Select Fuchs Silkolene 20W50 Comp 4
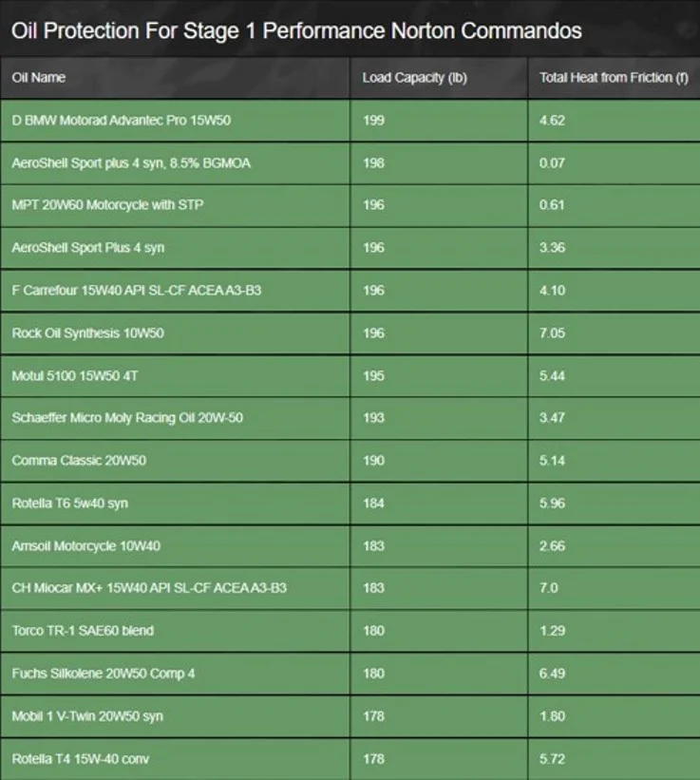 tap(104, 674)
